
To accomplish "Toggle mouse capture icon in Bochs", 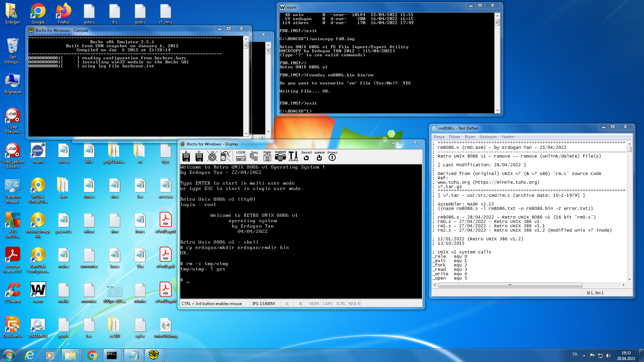I will pos(225,156).
